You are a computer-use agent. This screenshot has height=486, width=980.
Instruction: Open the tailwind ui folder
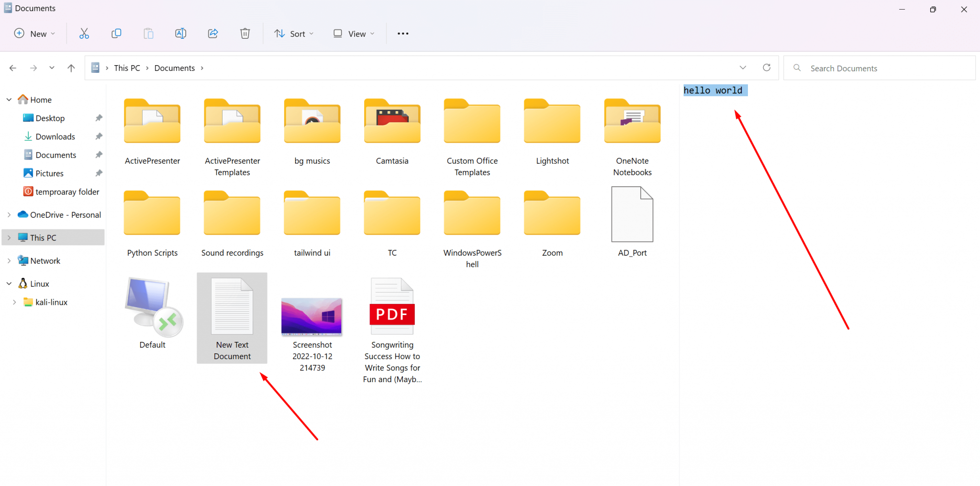click(x=312, y=224)
